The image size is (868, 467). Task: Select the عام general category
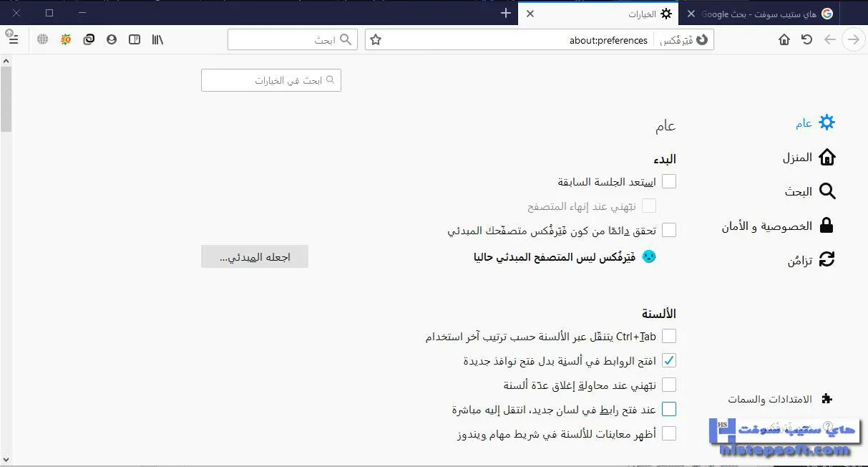point(815,123)
